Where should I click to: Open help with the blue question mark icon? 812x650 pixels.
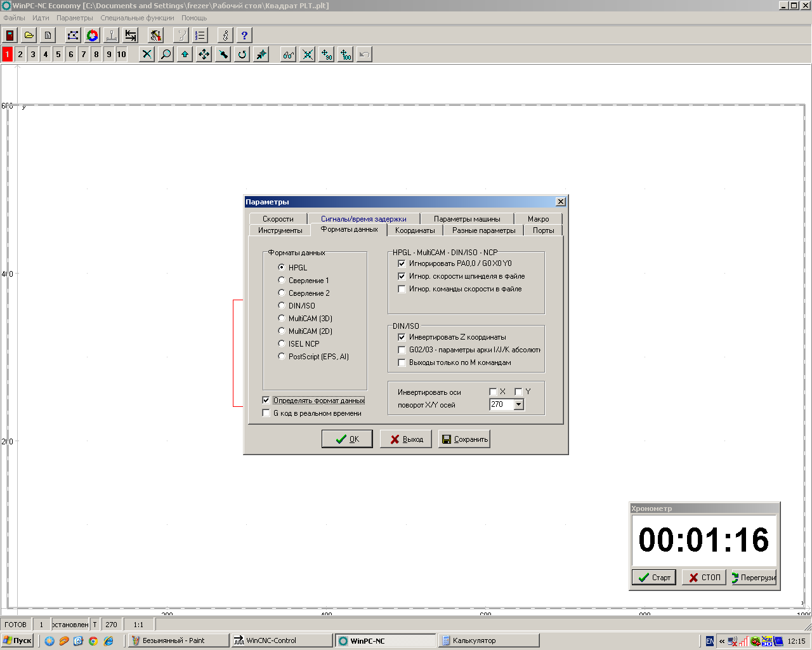pos(244,35)
